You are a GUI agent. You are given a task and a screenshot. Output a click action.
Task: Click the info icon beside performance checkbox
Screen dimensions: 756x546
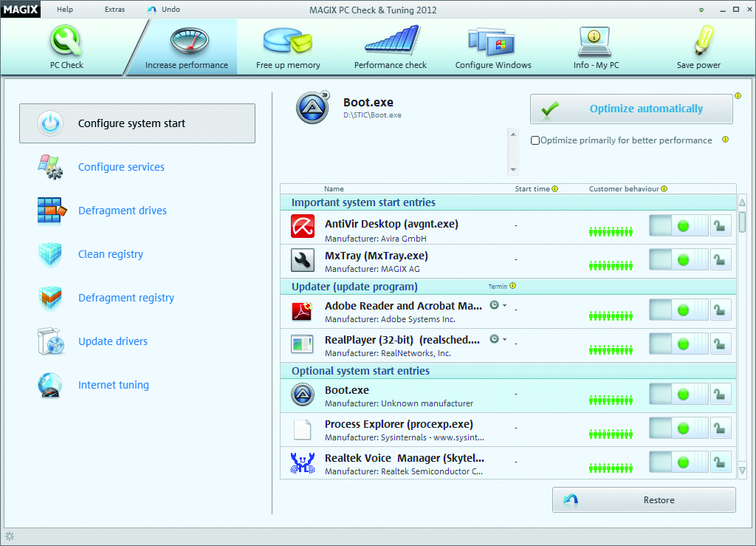tap(725, 140)
